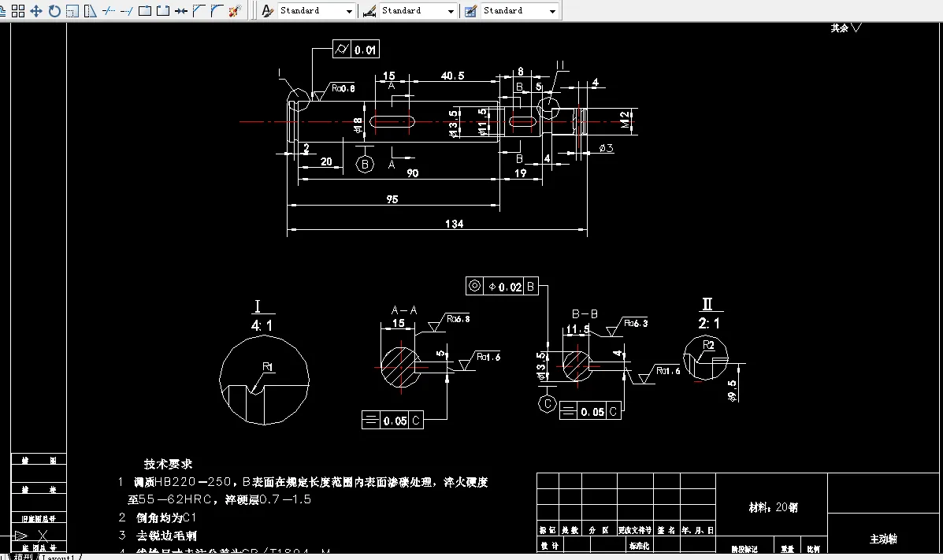Click the Explode tool icon
The height and width of the screenshot is (560, 943).
pyautogui.click(x=235, y=10)
